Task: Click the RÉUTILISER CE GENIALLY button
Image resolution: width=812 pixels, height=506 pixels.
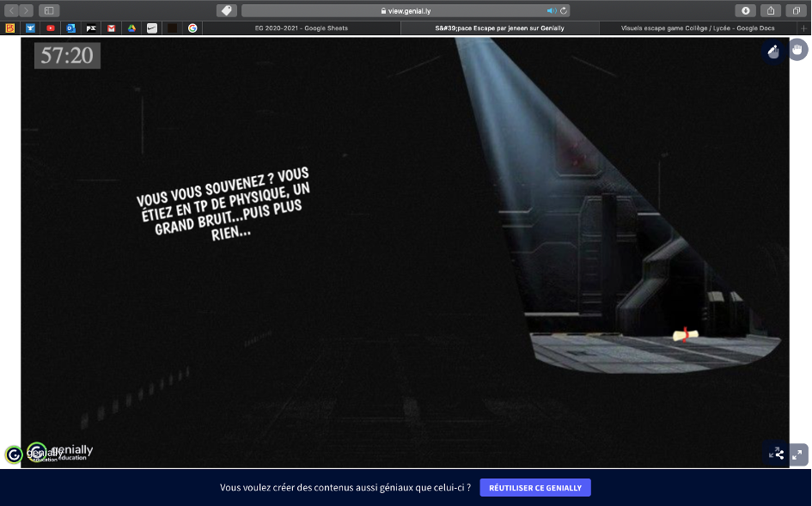Action: (x=535, y=488)
